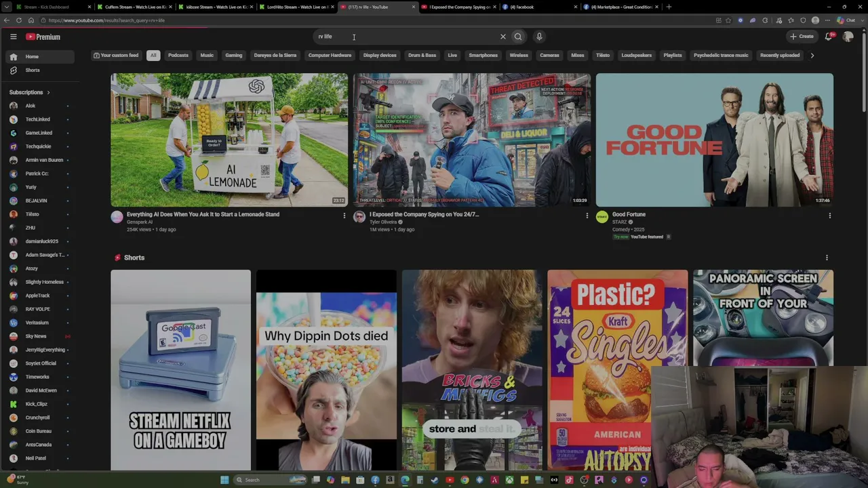Image resolution: width=868 pixels, height=488 pixels.
Task: Open the YouTube guide hamburger menu
Action: [14, 37]
